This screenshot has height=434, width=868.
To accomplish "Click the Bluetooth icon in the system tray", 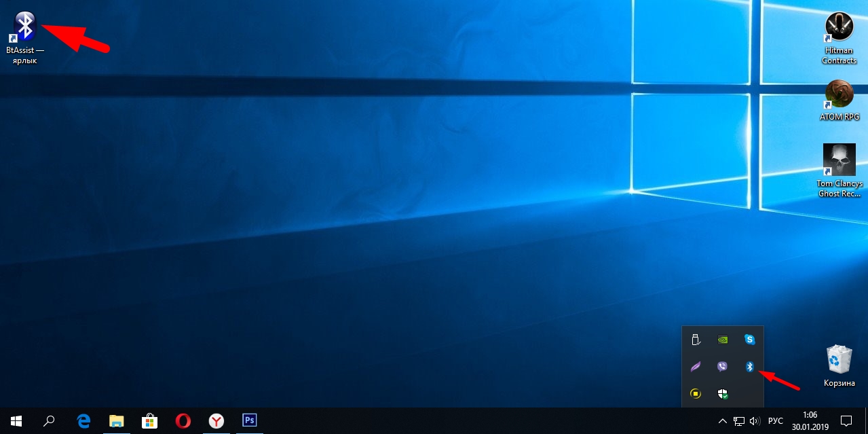I will (x=750, y=367).
